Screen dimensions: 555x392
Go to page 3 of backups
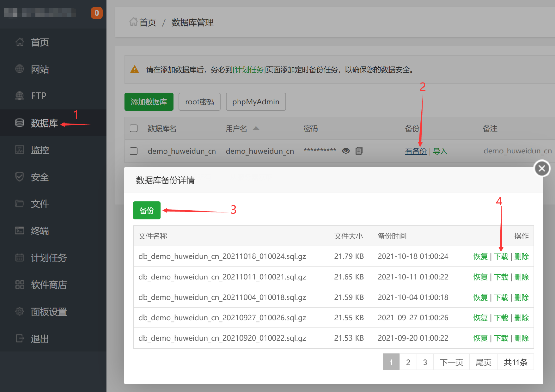[x=425, y=362]
